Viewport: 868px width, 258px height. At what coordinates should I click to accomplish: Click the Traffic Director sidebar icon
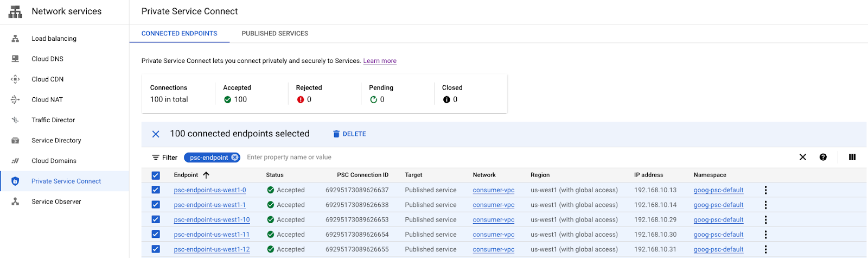(15, 120)
